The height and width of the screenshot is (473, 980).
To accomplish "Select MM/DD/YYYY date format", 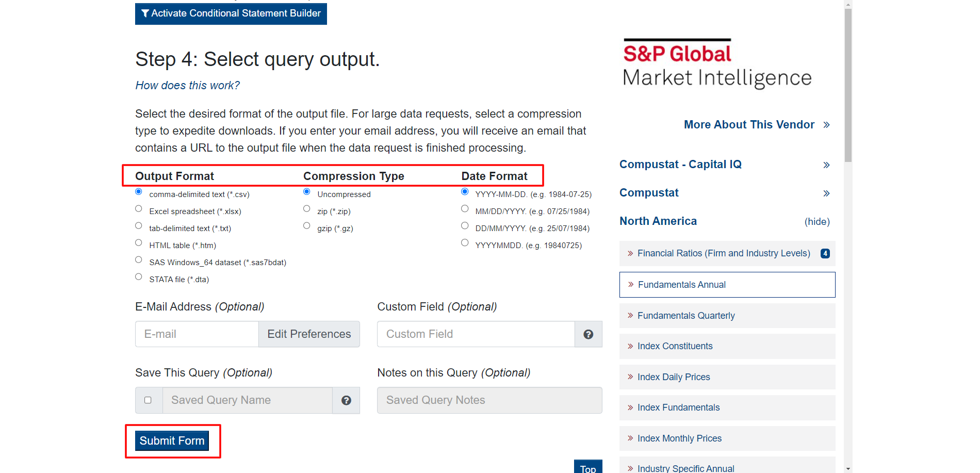I will click(x=465, y=209).
